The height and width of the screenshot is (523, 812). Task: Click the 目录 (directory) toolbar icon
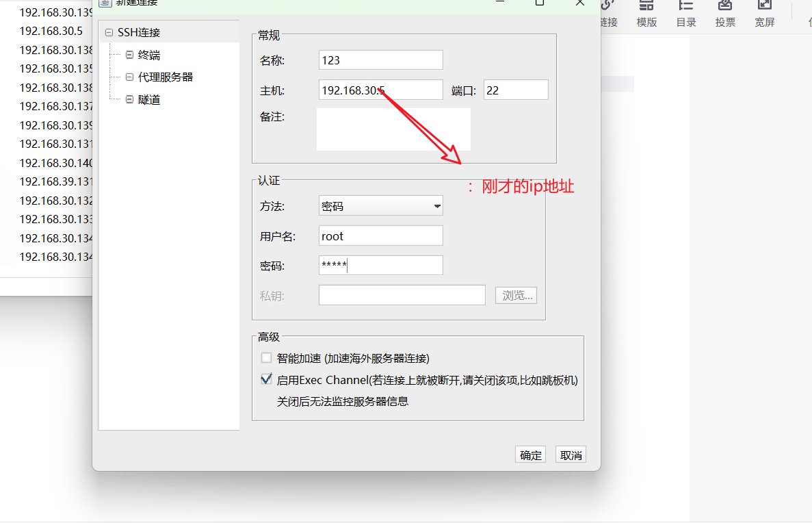pyautogui.click(x=686, y=14)
